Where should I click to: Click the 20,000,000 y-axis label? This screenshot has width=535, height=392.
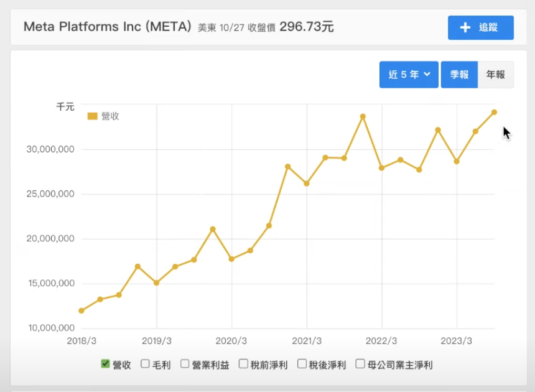pos(50,238)
